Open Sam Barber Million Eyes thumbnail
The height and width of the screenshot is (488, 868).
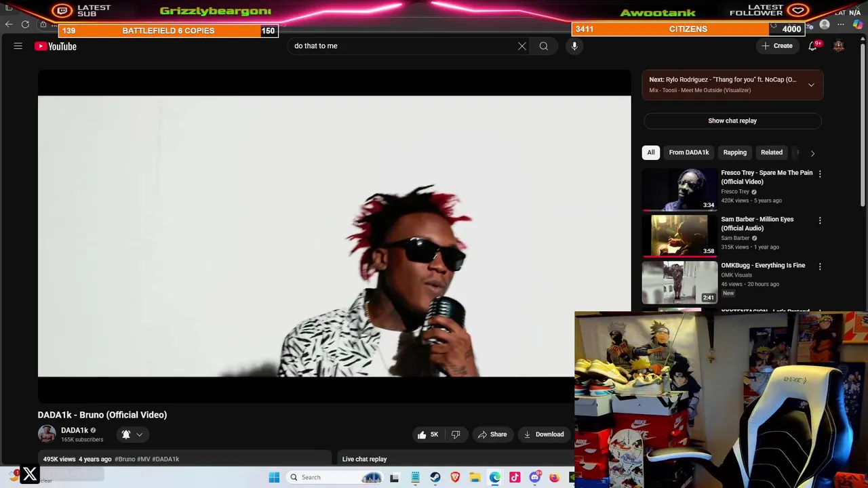[679, 236]
